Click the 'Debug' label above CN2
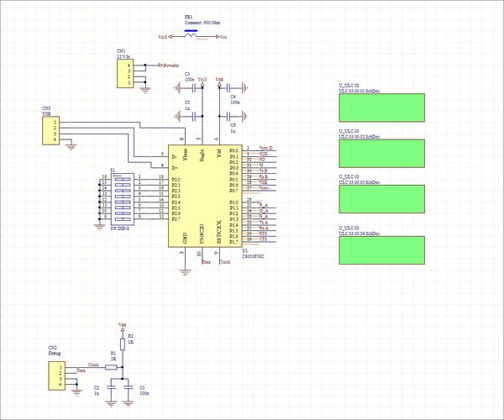The height and width of the screenshot is (420, 504). click(x=55, y=354)
